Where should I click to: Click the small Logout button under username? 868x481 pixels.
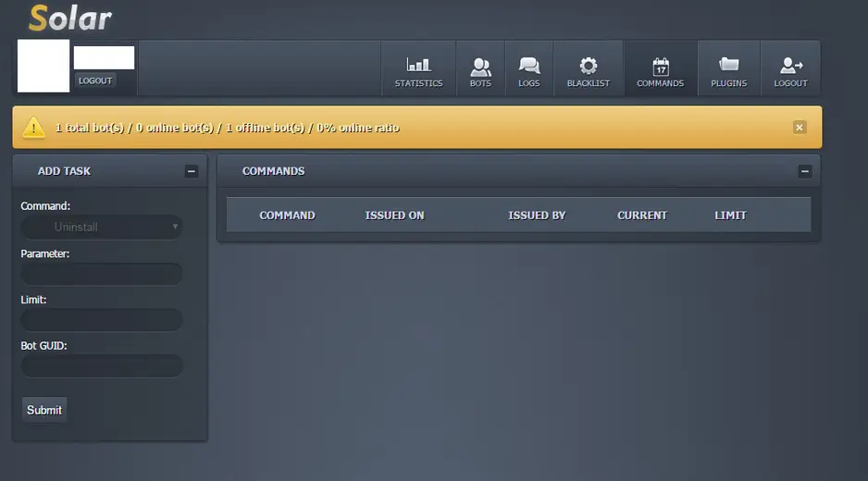click(x=95, y=80)
